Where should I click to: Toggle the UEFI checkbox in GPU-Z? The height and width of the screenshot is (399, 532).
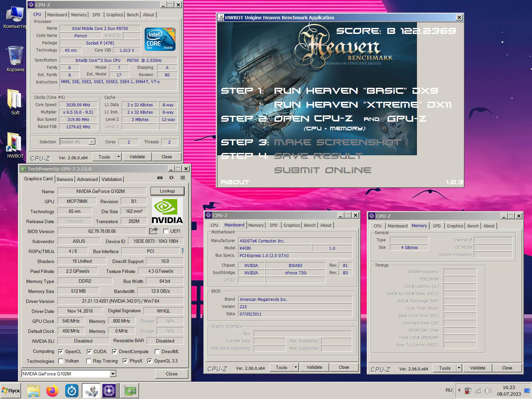[166, 231]
